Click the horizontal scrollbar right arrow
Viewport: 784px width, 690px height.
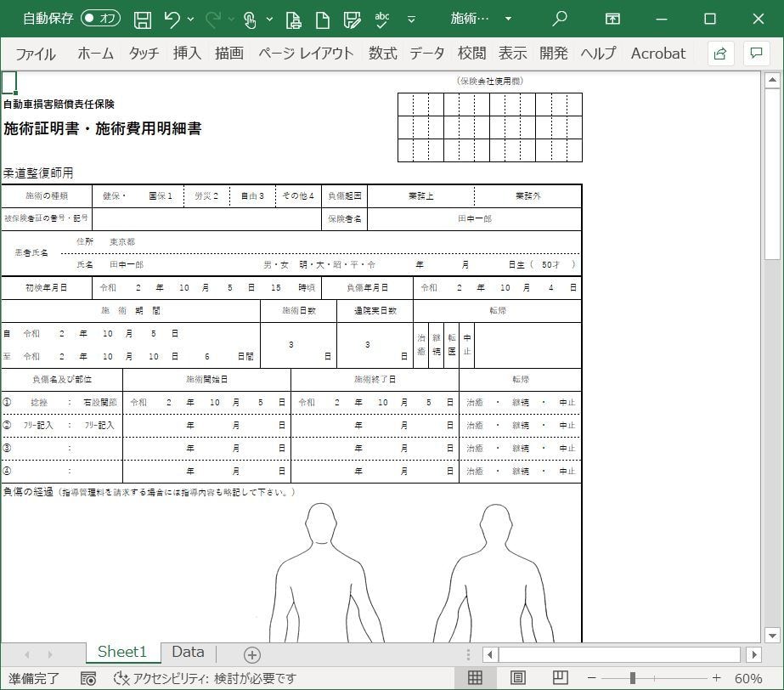tap(754, 654)
